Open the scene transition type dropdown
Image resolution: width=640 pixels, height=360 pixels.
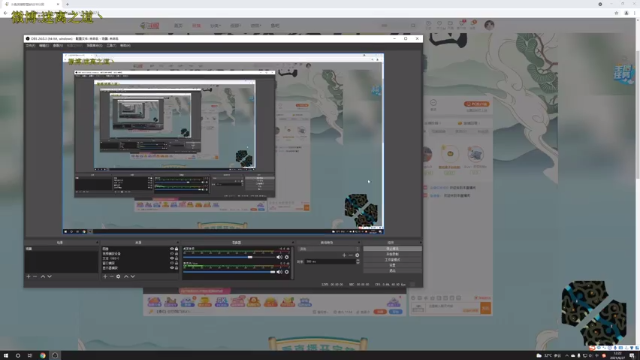[x=329, y=249]
